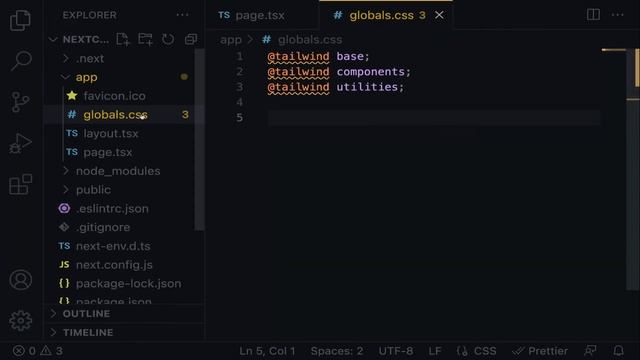Collapse the NEXTC... project root

85,39
